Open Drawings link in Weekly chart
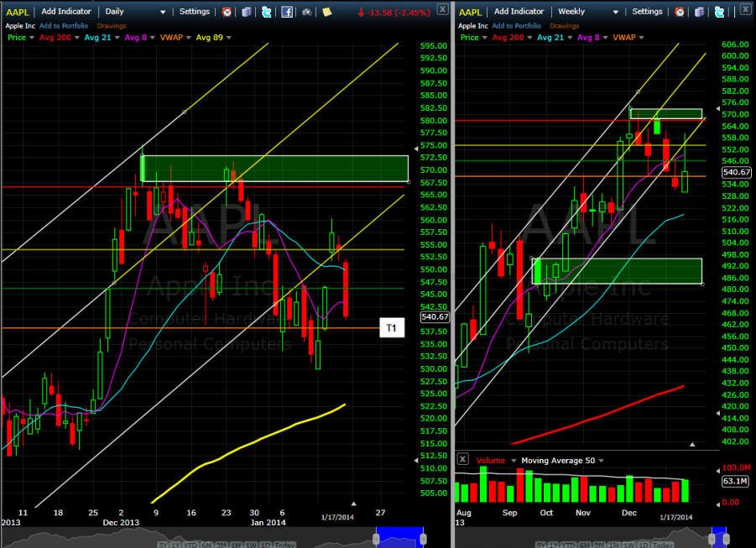Viewport: 756px width, 548px height. tap(564, 26)
